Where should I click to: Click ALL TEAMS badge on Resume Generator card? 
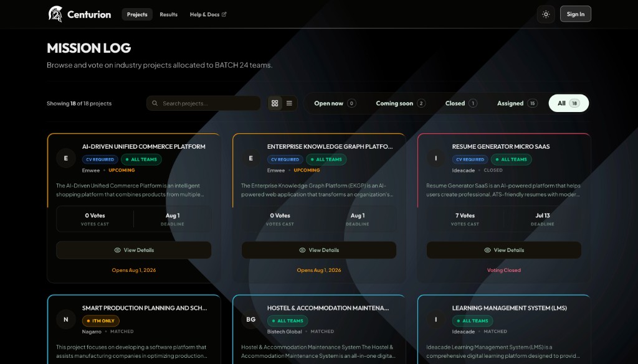(x=511, y=160)
